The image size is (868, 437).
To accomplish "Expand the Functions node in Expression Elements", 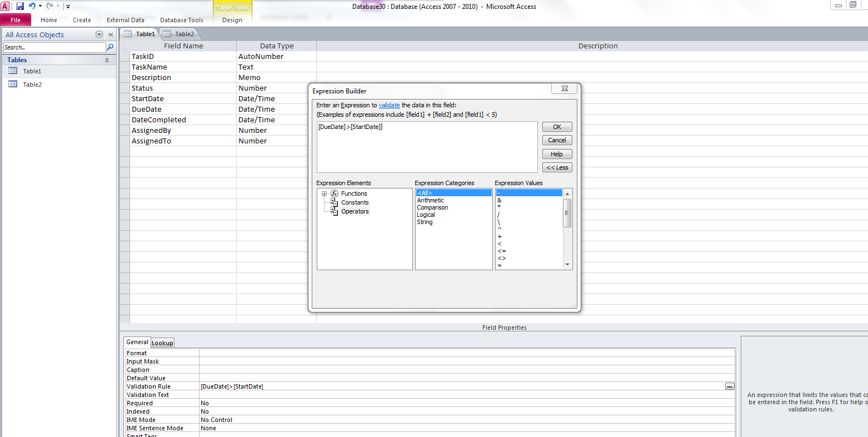I will click(324, 193).
